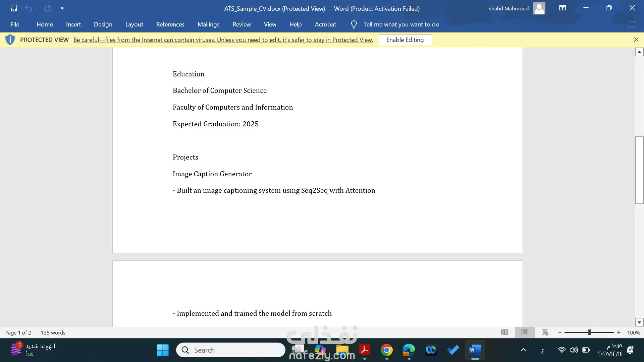
Task: Click the Save icon in quick access toolbar
Action: click(14, 8)
